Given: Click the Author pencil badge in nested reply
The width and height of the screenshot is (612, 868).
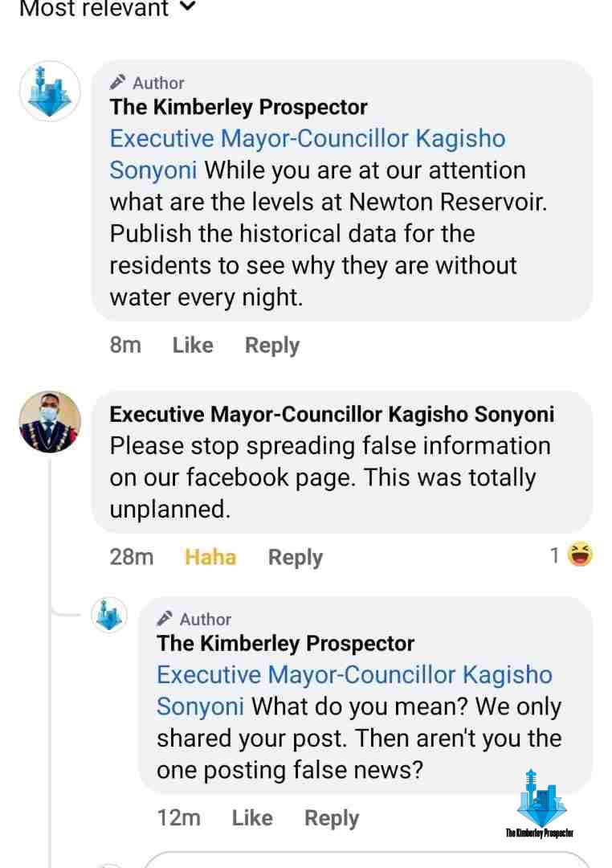Looking at the screenshot, I should pyautogui.click(x=165, y=618).
